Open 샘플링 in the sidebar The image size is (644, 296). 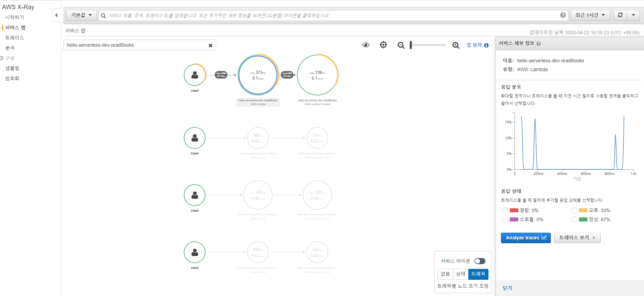point(12,68)
